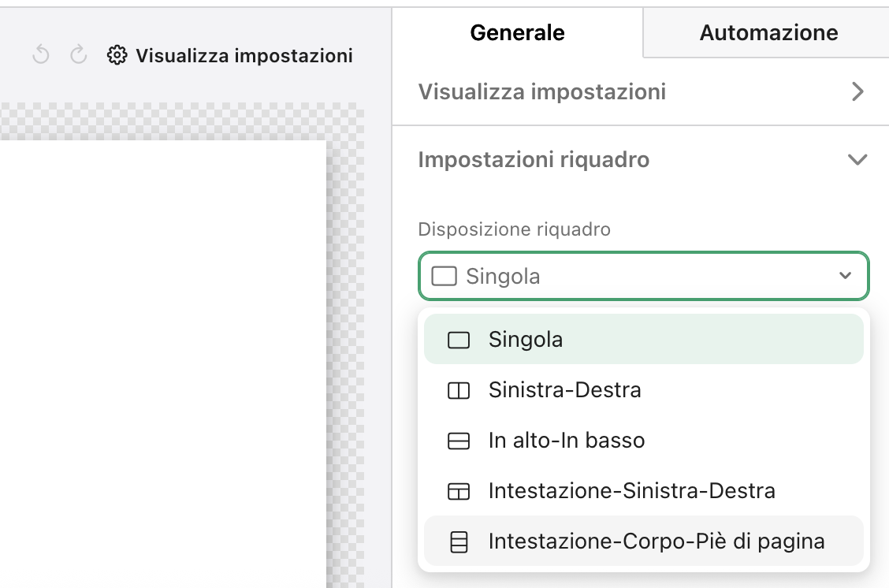Image resolution: width=889 pixels, height=588 pixels.
Task: Expand the Visualizza impostazioni panel row
Action: (x=858, y=91)
